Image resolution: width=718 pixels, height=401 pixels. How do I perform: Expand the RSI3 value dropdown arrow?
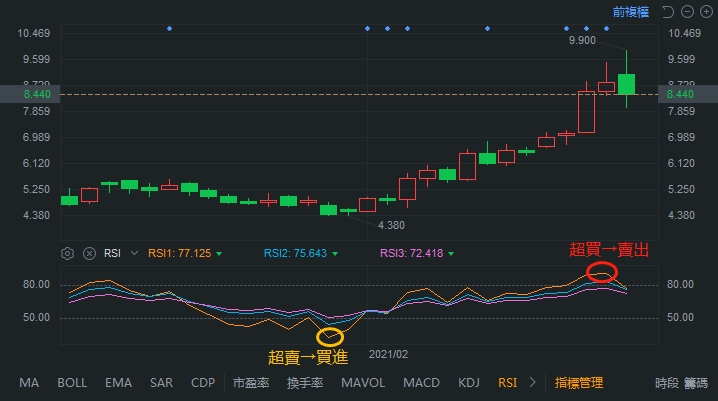(x=451, y=254)
